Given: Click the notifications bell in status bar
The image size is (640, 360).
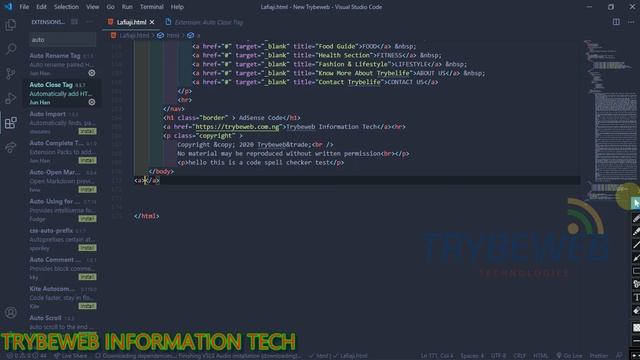Looking at the screenshot, I should pyautogui.click(x=619, y=356).
